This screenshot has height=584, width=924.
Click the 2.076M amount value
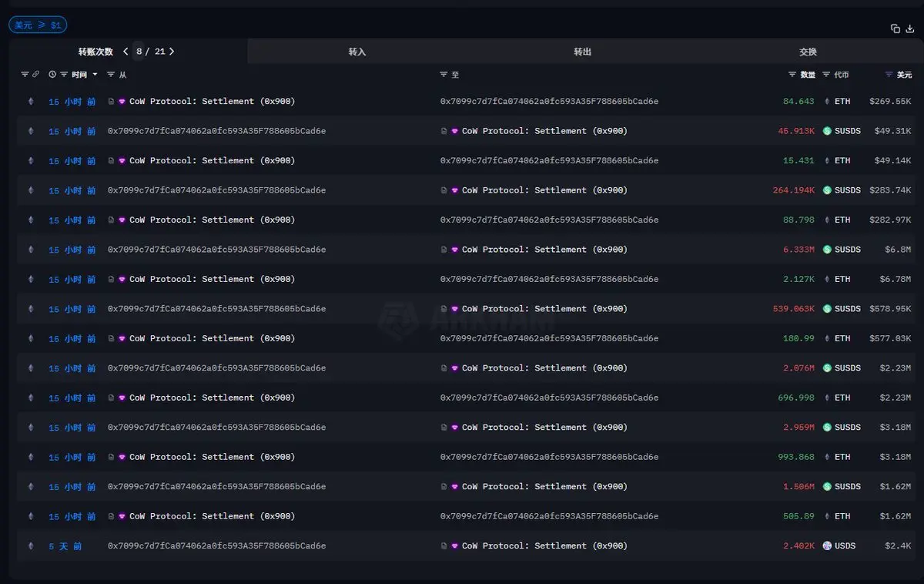coord(798,368)
